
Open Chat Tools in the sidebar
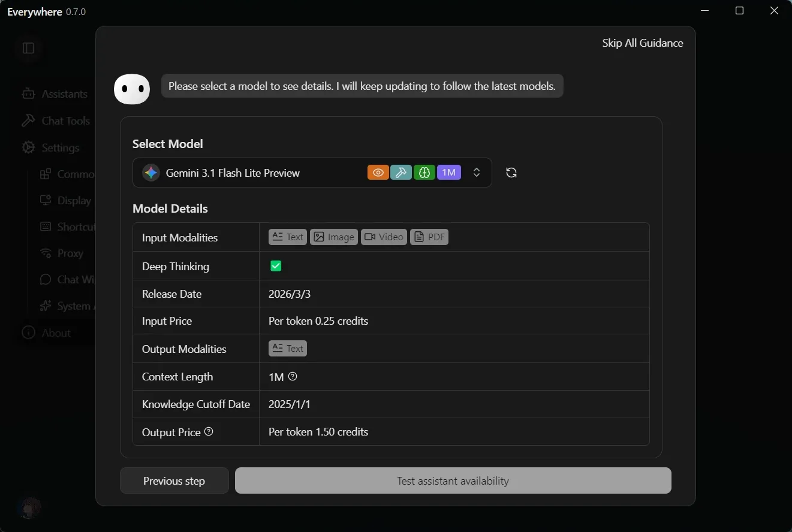(55, 121)
